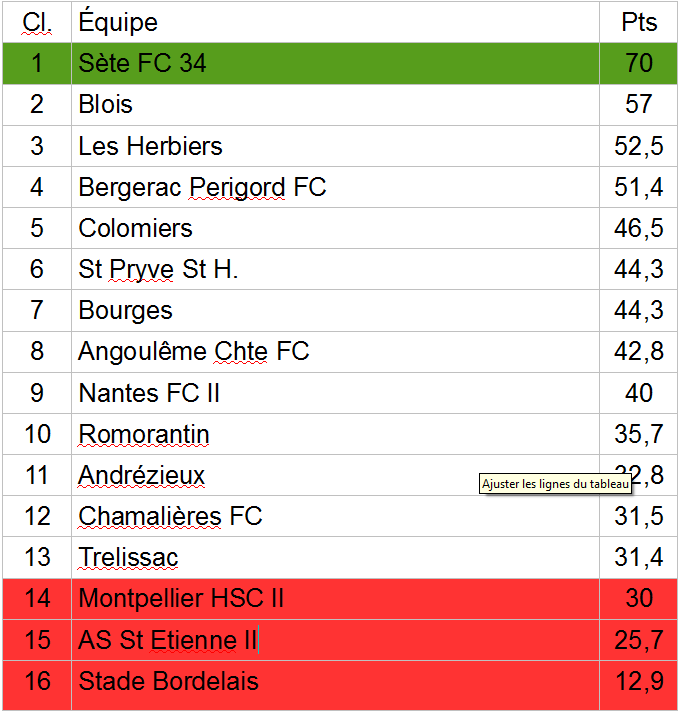The height and width of the screenshot is (711, 681).
Task: Click the Andrézieux team name
Action: 141,476
